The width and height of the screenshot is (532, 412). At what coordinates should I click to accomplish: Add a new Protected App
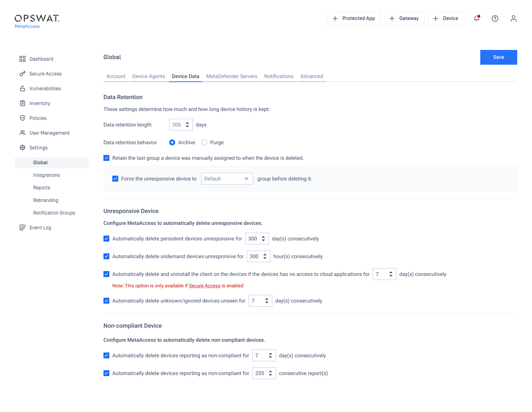(x=354, y=18)
